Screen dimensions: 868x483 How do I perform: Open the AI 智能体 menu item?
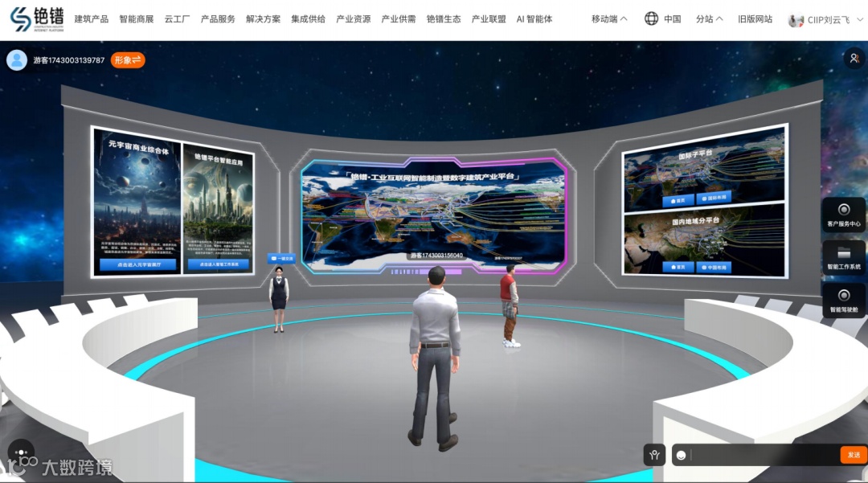pos(534,18)
